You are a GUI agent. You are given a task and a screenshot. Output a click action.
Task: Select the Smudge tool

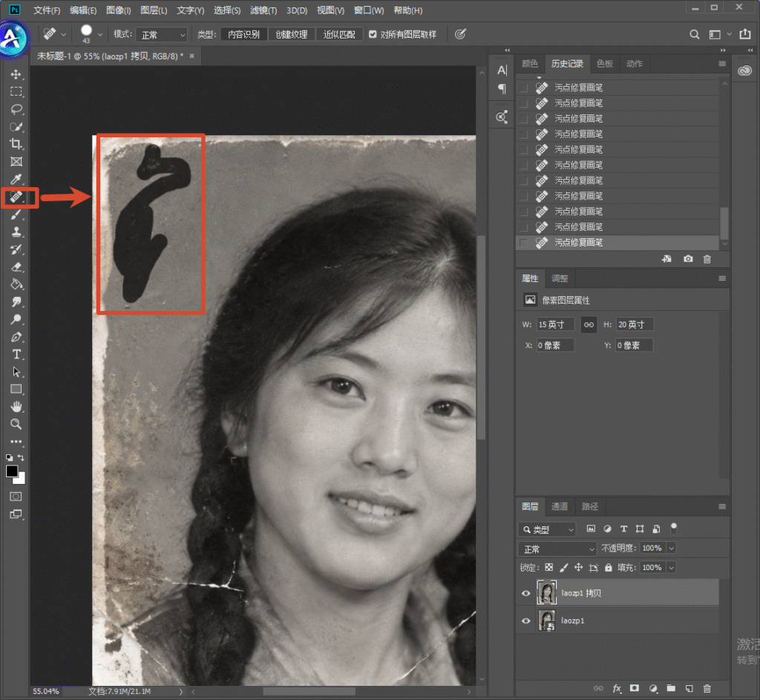point(16,301)
